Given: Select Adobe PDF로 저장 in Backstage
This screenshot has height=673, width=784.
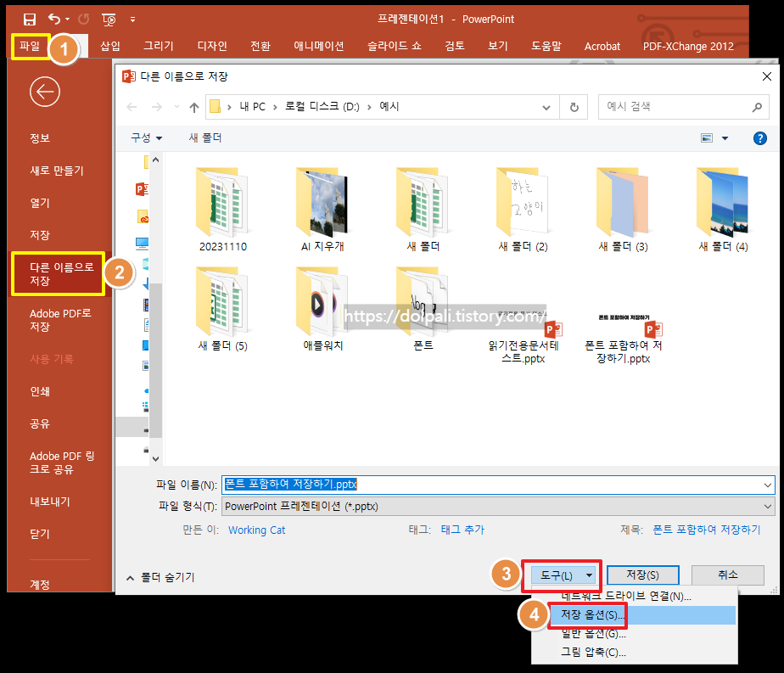Looking at the screenshot, I should click(x=60, y=321).
